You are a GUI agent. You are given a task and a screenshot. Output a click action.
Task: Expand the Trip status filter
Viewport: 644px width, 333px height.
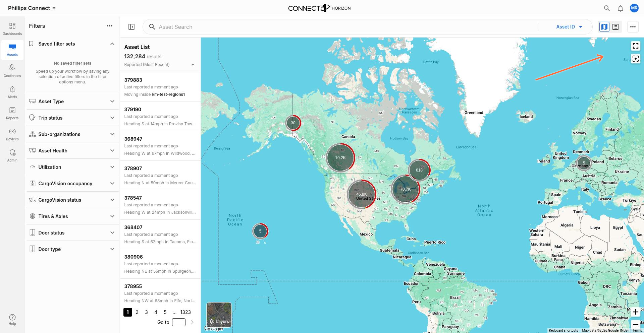click(72, 118)
